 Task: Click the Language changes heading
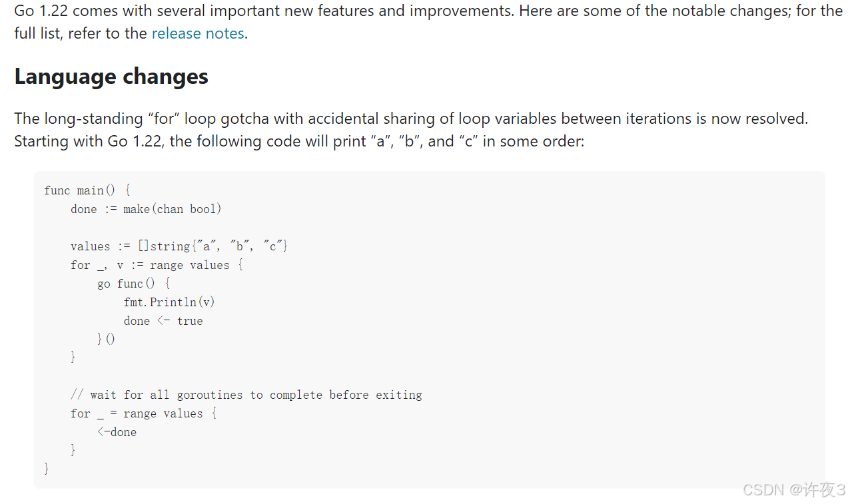click(111, 77)
